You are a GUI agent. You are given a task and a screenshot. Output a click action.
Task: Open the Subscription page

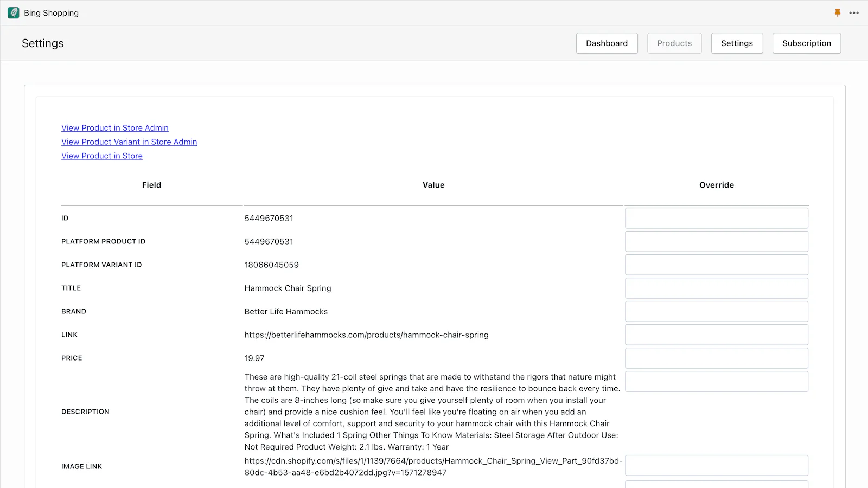[806, 43]
